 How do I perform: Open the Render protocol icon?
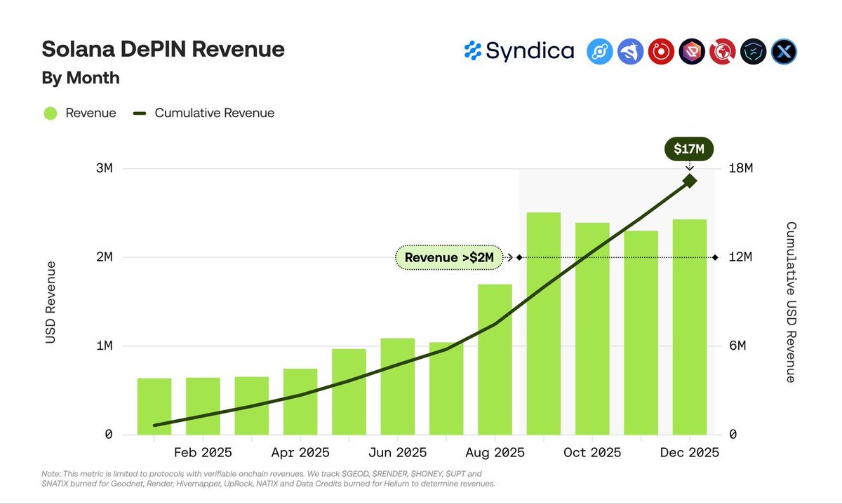click(x=660, y=51)
